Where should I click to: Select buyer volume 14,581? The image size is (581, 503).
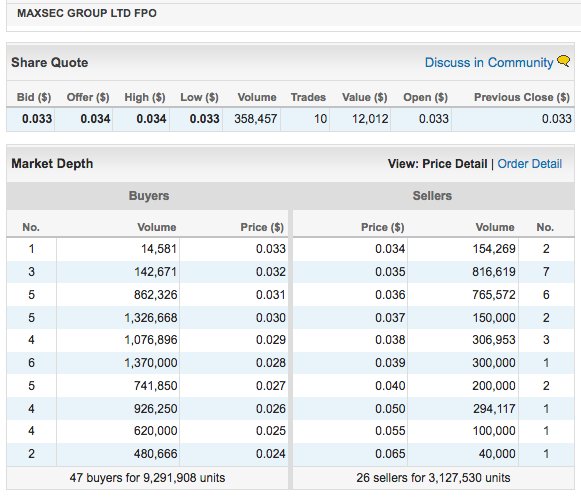coord(159,248)
